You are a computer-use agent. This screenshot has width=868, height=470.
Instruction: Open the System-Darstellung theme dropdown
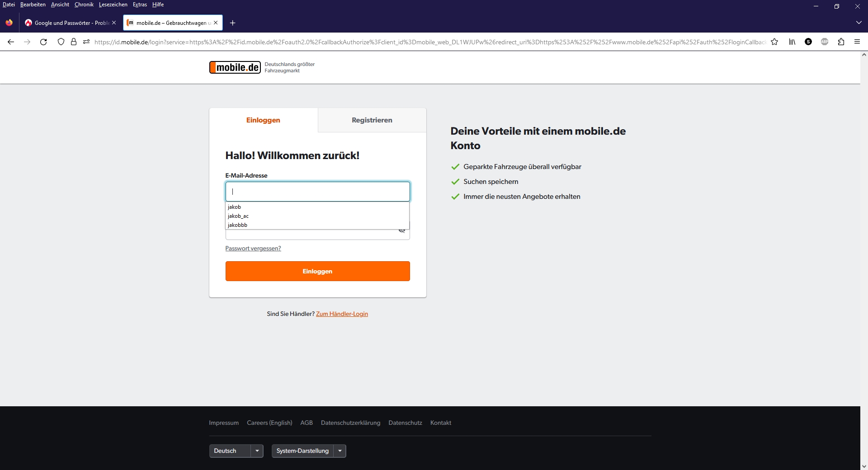(309, 451)
